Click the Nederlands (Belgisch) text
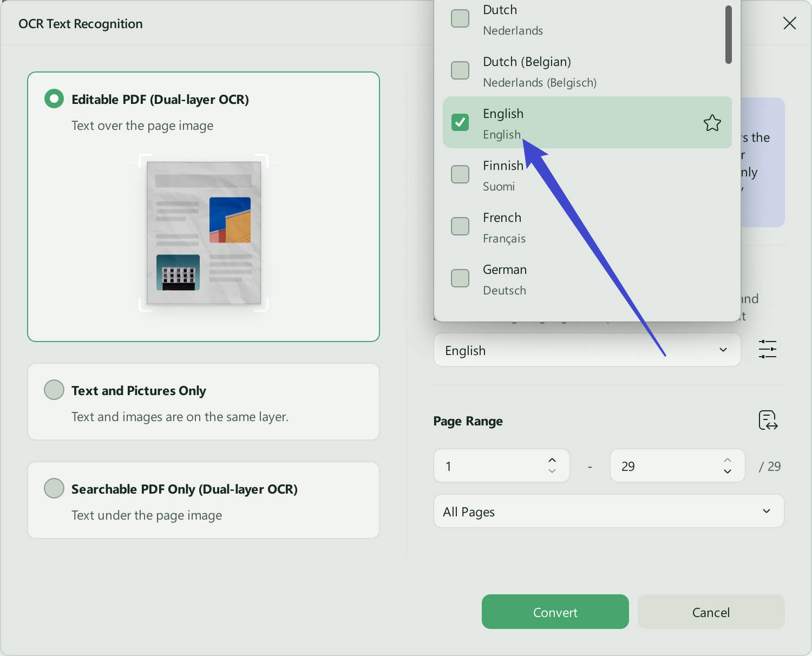The height and width of the screenshot is (656, 812). [x=540, y=83]
